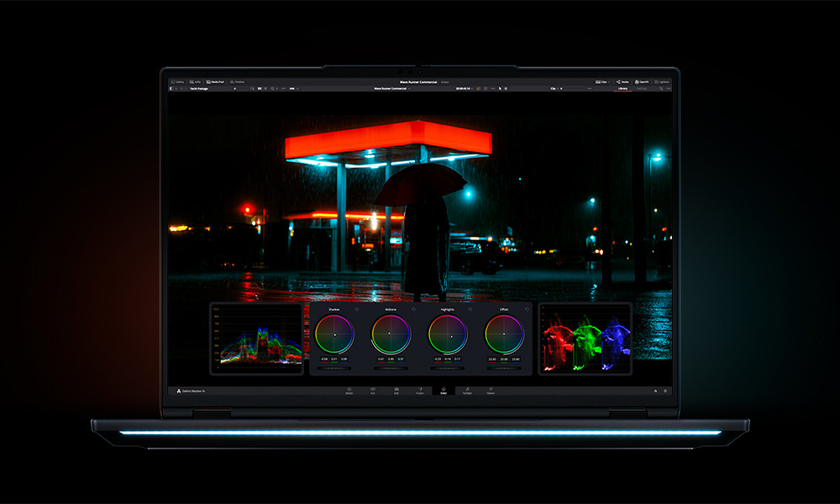Adjust the Midtone master wheel slider
Image resolution: width=840 pixels, height=504 pixels.
(391, 369)
